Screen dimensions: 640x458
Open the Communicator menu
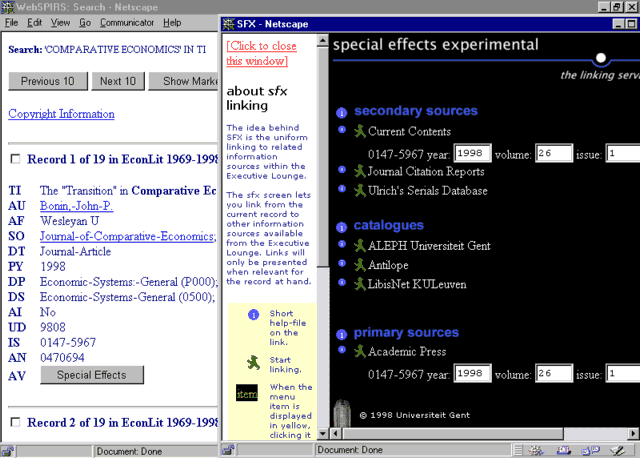tap(127, 22)
